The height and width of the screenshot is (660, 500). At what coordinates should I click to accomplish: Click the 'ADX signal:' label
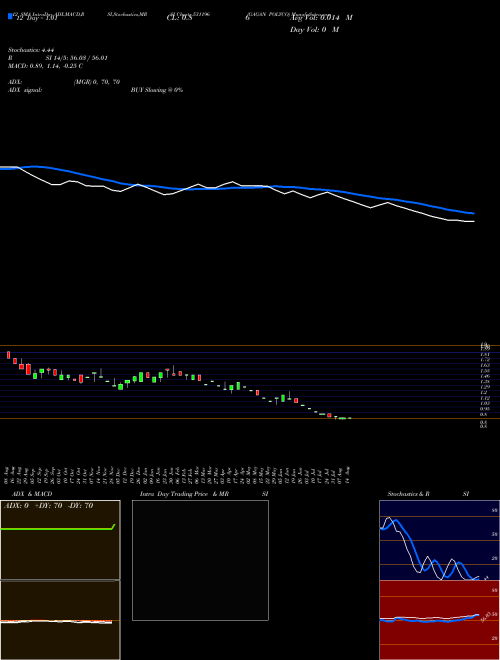point(25,90)
